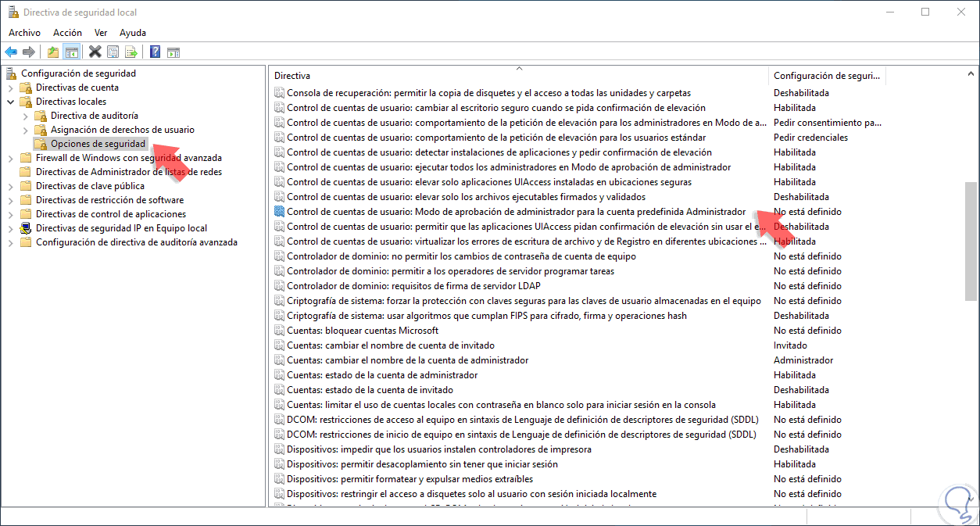Screen dimensions: 980x526
Task: Click the Invitado value cell
Action: pyautogui.click(x=791, y=345)
